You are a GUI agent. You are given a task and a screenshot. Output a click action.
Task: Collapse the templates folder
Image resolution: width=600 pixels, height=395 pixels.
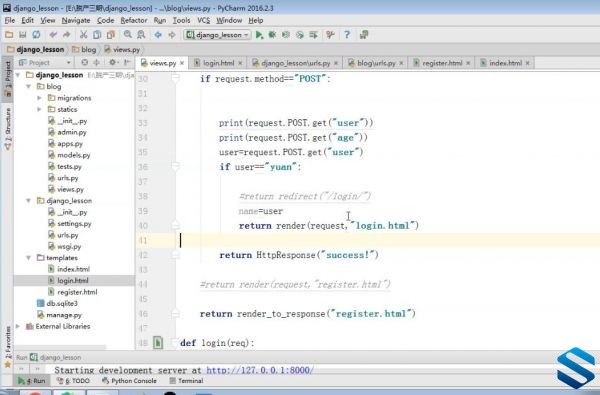(29, 258)
